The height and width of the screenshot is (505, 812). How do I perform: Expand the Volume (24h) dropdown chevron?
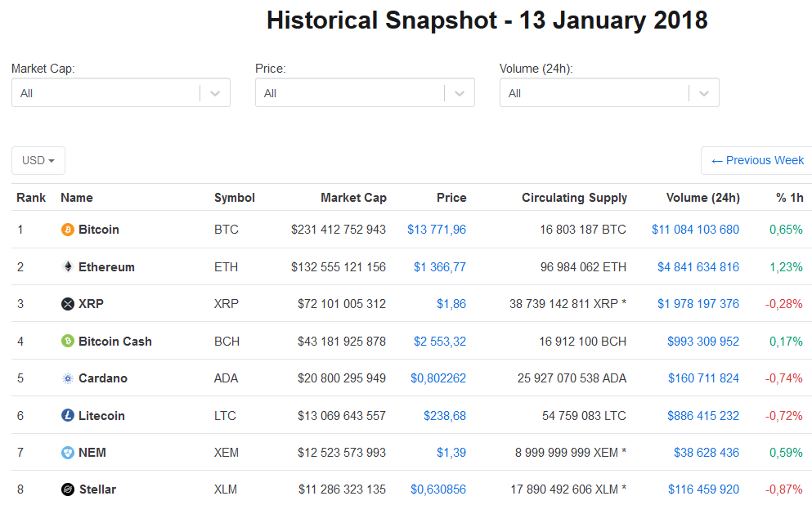(x=704, y=94)
